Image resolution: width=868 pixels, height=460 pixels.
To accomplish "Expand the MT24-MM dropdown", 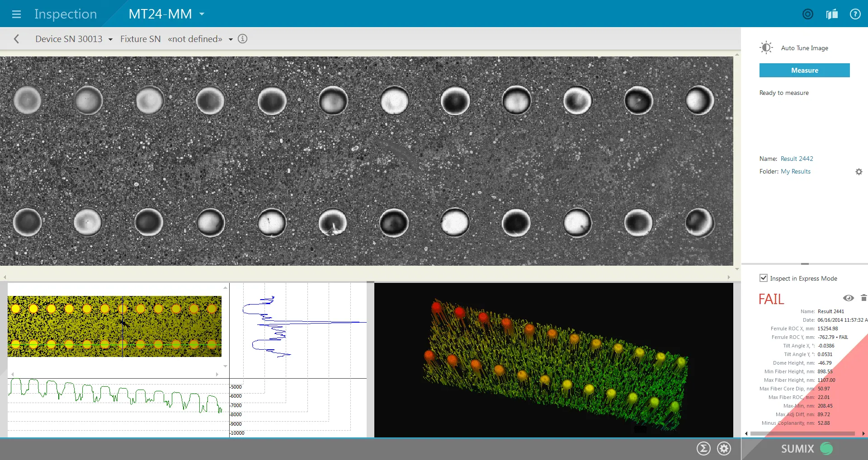I will point(202,14).
